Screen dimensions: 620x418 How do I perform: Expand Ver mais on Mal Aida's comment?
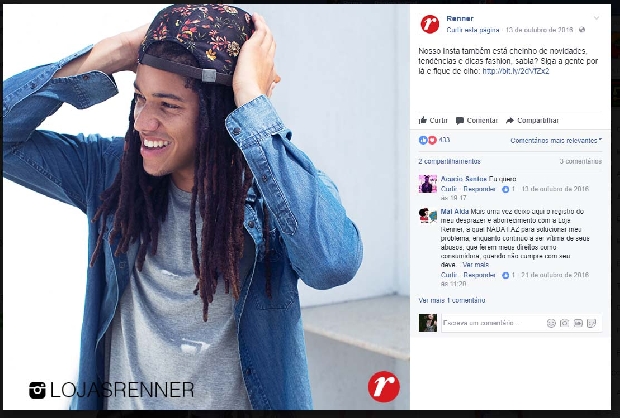[x=475, y=265]
